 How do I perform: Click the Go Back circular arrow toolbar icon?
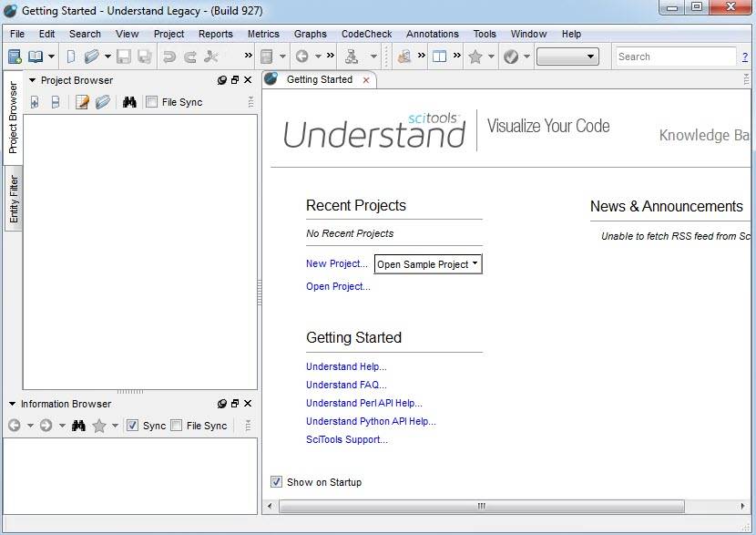coord(302,57)
